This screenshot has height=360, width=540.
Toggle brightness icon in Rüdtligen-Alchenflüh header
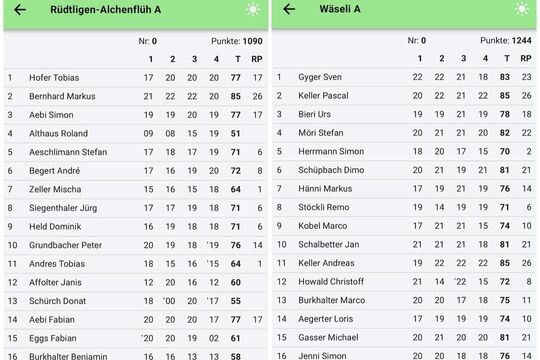[x=253, y=10]
